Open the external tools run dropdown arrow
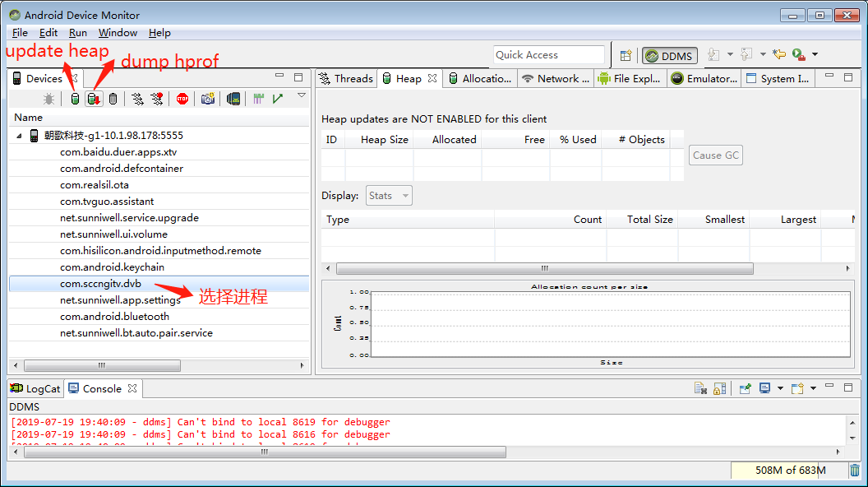The image size is (868, 487). point(815,54)
